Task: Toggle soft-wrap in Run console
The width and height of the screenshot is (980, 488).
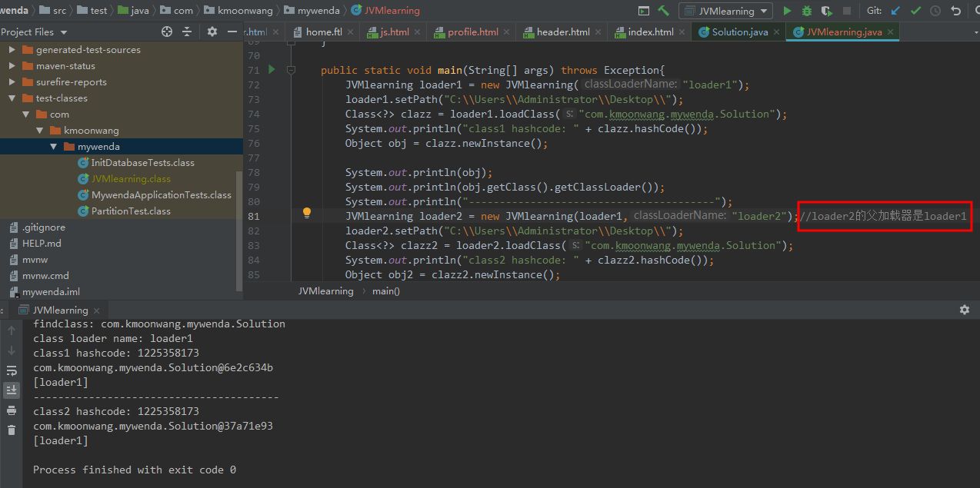Action: coord(12,370)
